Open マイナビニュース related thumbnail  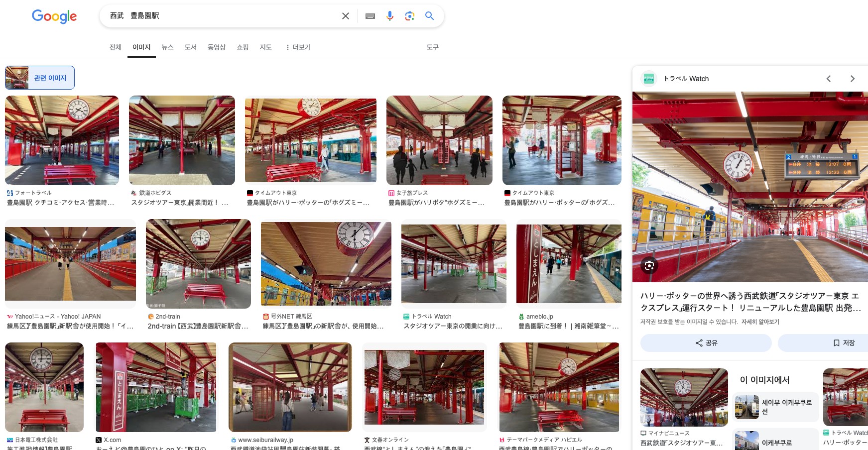684,397
